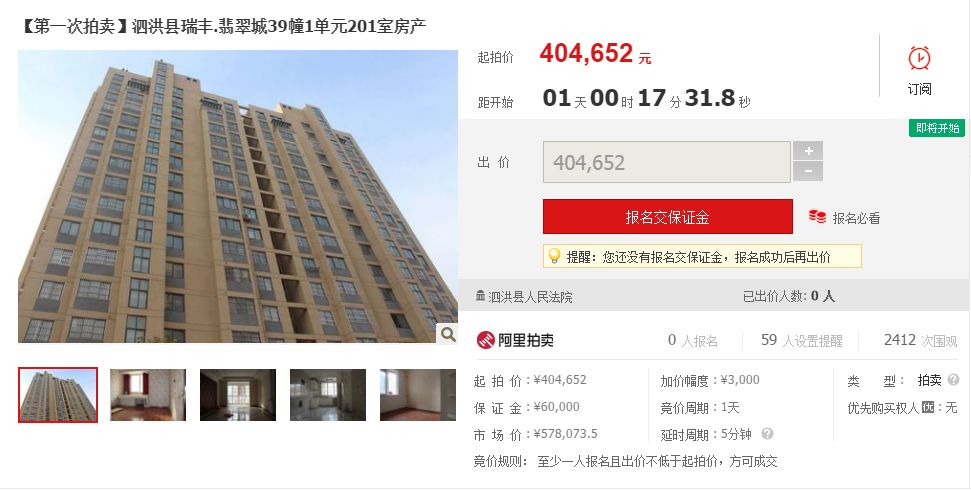Select the dark living room thumbnail
The width and height of the screenshot is (971, 490).
(x=238, y=395)
